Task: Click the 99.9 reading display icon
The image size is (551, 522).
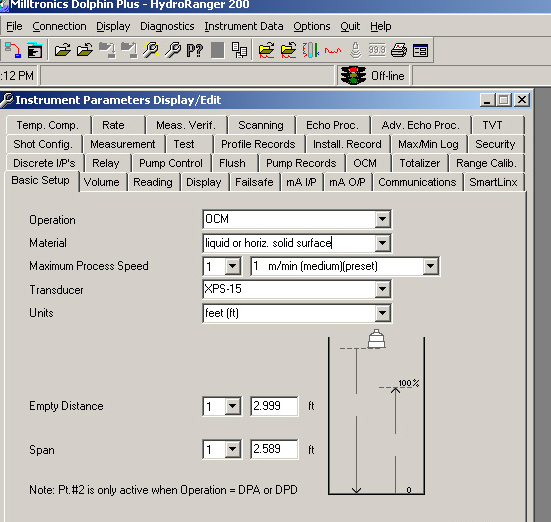Action: [x=377, y=50]
